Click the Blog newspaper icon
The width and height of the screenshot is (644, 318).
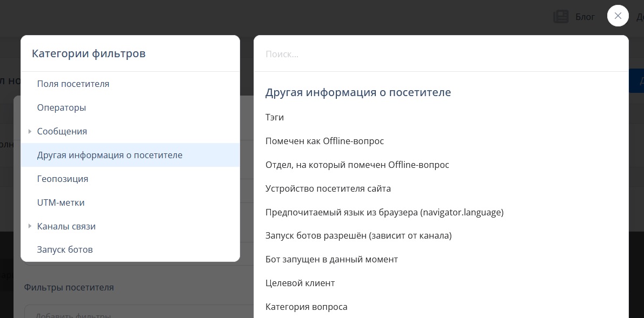click(x=561, y=16)
